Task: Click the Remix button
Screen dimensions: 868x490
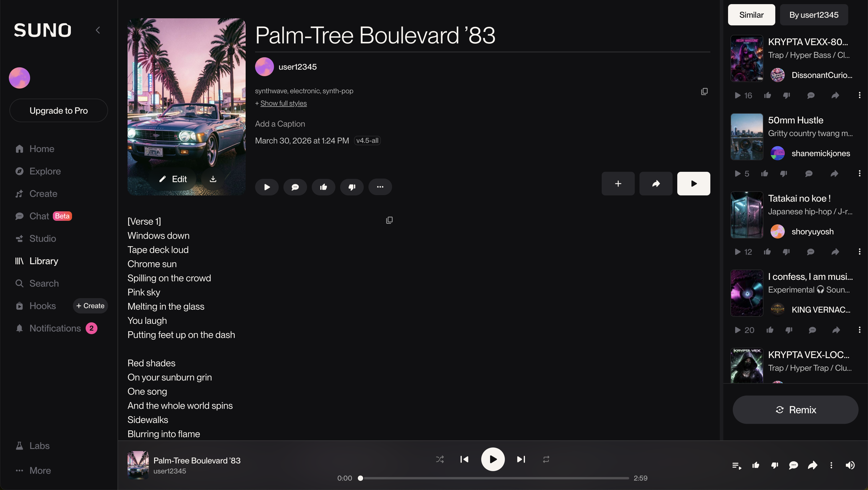Action: 795,410
